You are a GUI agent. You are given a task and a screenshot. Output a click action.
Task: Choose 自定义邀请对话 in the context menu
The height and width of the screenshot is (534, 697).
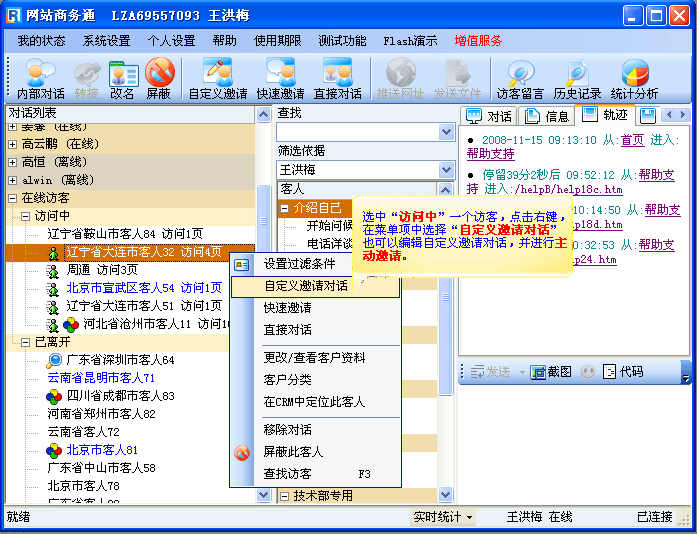tap(306, 286)
